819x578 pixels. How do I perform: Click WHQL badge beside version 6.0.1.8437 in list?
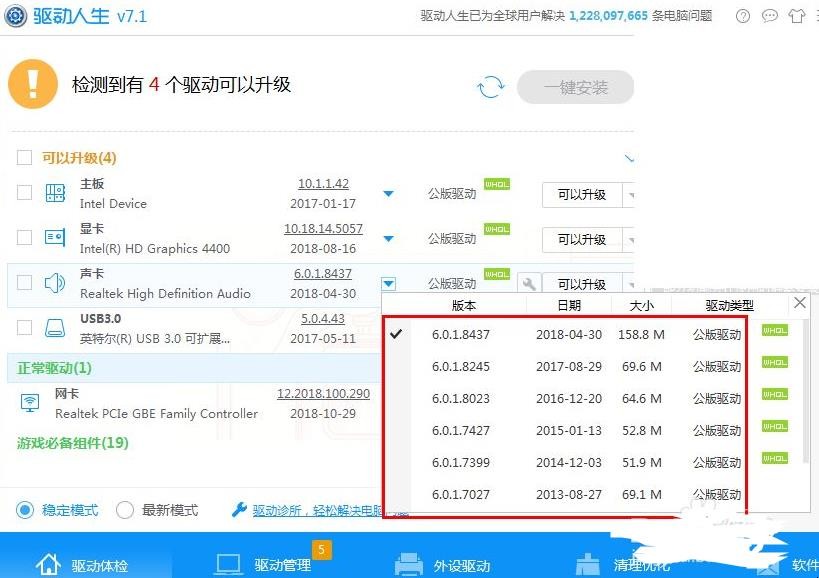tap(775, 331)
